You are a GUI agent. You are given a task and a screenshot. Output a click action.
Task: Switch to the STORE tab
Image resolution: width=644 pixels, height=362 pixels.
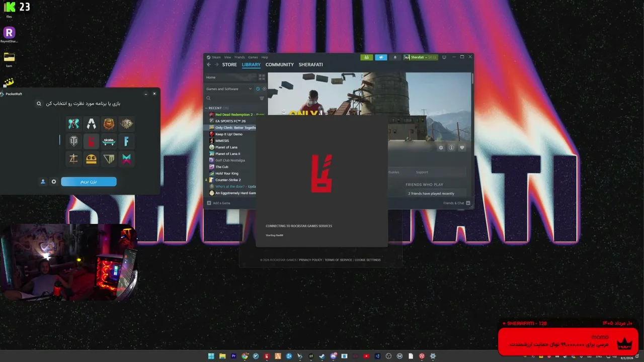pyautogui.click(x=229, y=65)
